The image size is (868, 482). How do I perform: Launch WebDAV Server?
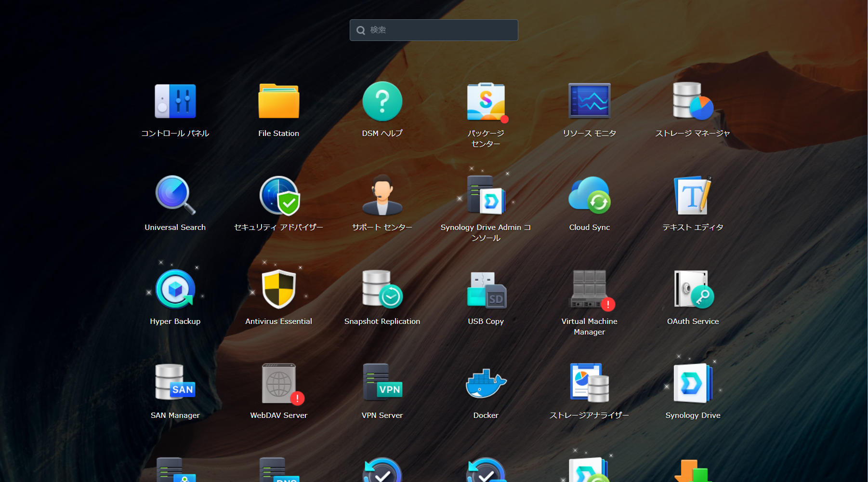click(279, 383)
